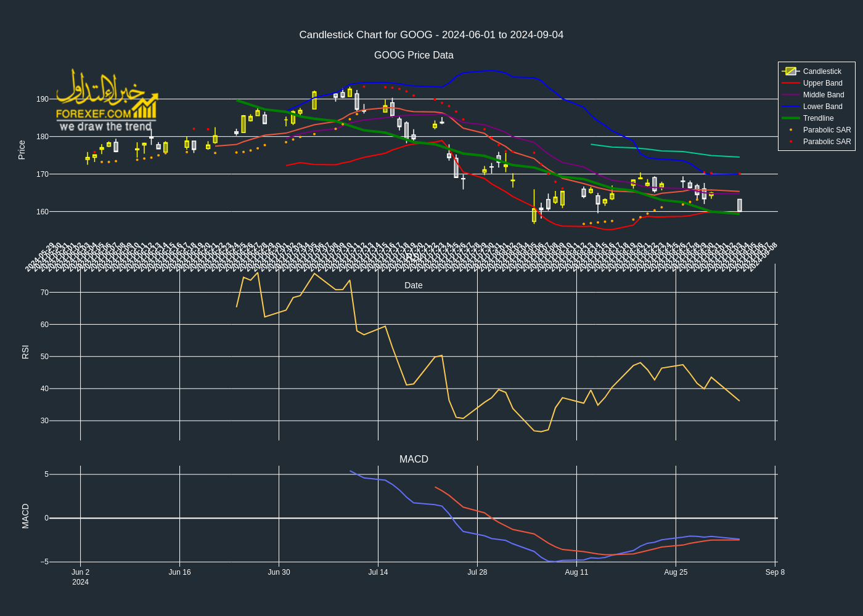Click the 180 price axis tick
Screen dimensions: 863x616
click(42, 137)
